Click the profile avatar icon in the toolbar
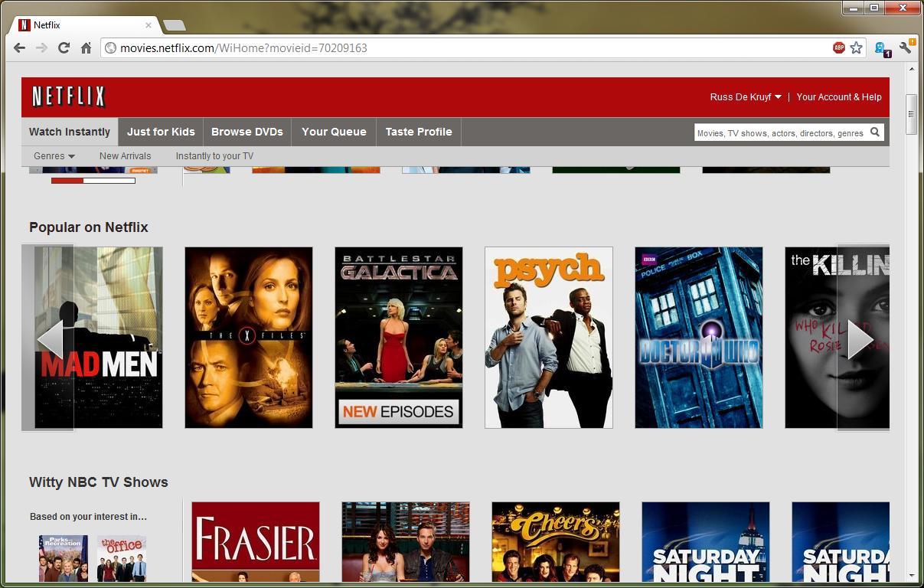 tap(880, 47)
